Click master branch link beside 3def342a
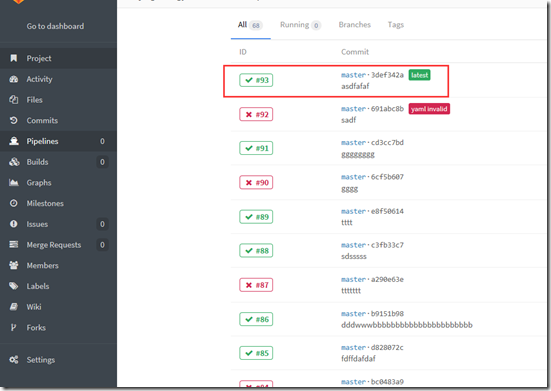Screen dimensions: 551x391 (354, 75)
